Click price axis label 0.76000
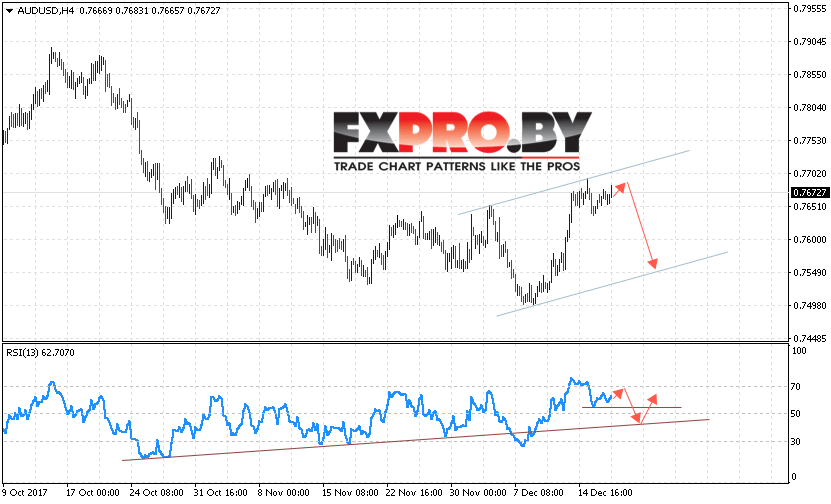The image size is (831, 504). click(809, 240)
